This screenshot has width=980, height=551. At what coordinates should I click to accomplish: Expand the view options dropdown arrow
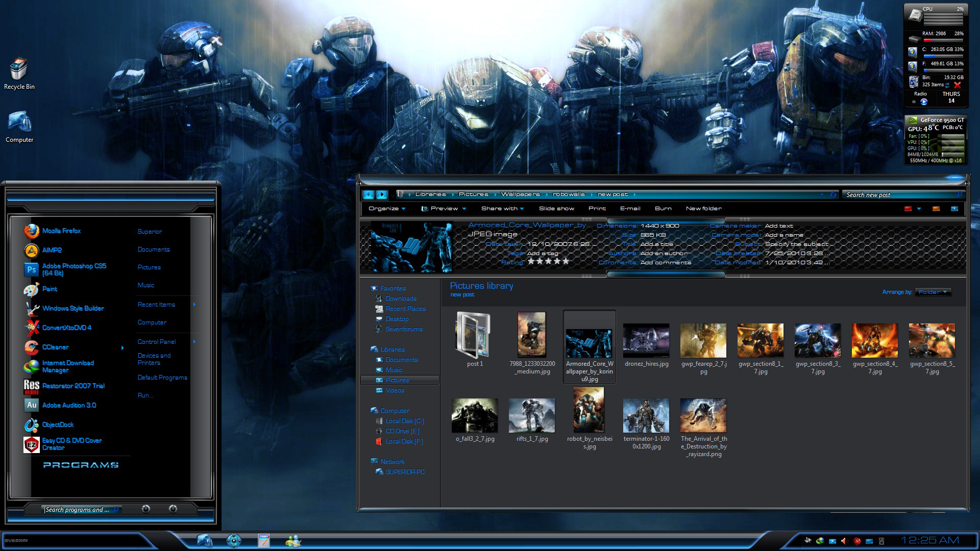(919, 209)
